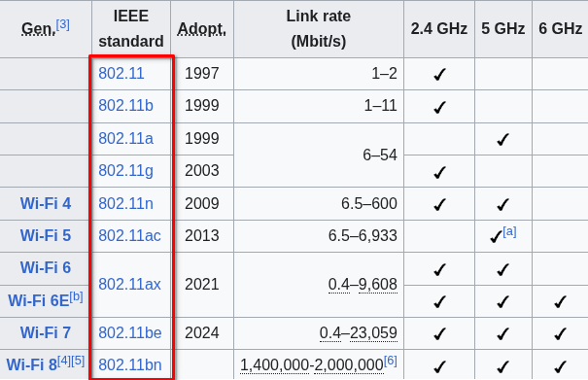Follow the 802.11bn link
Viewport: 588px width, 380px height.
(130, 365)
